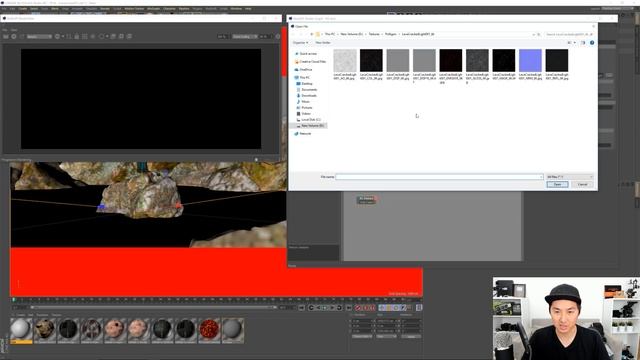Open the Create menu in Cinema 4D
Viewport: 640px width, 360px height.
click(x=22, y=9)
